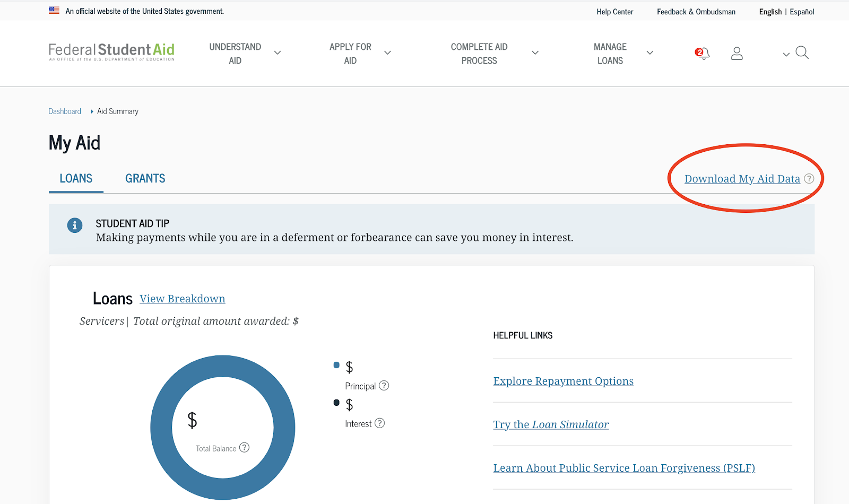The image size is (849, 504).
Task: Expand the Complete Aid Process menu
Action: [493, 54]
